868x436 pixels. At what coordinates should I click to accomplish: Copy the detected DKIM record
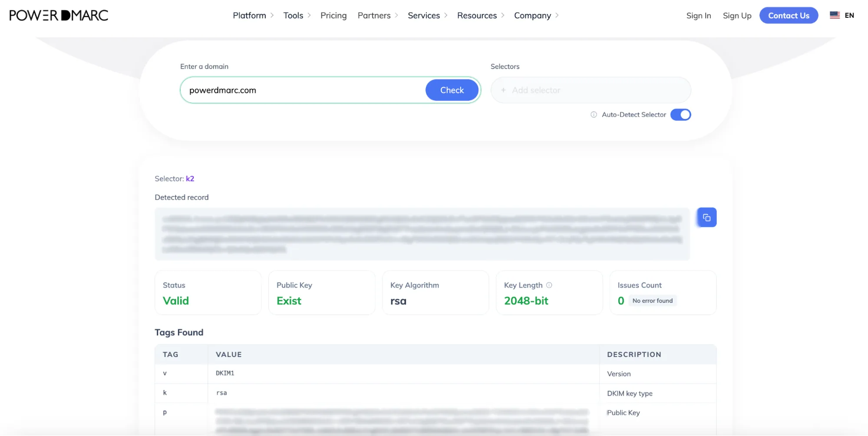point(706,217)
